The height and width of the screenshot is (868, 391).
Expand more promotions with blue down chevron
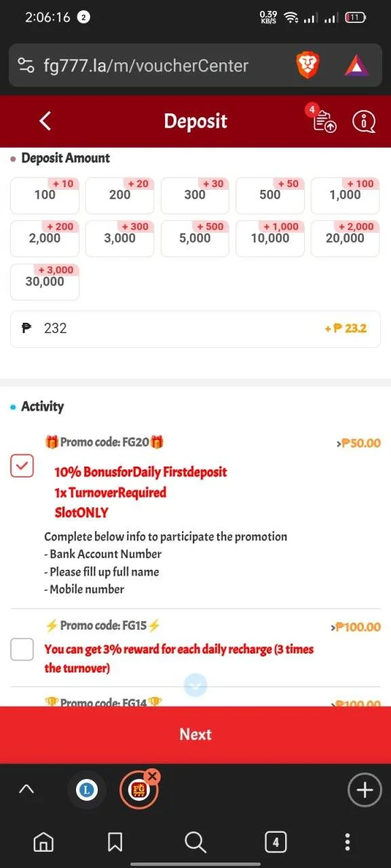195,686
